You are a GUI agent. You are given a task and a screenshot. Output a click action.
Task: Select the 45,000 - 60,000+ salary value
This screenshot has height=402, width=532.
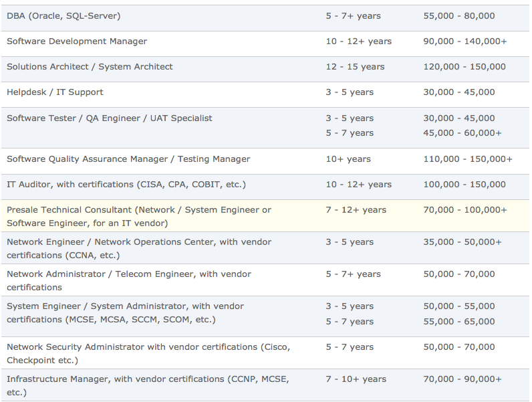pyautogui.click(x=462, y=133)
